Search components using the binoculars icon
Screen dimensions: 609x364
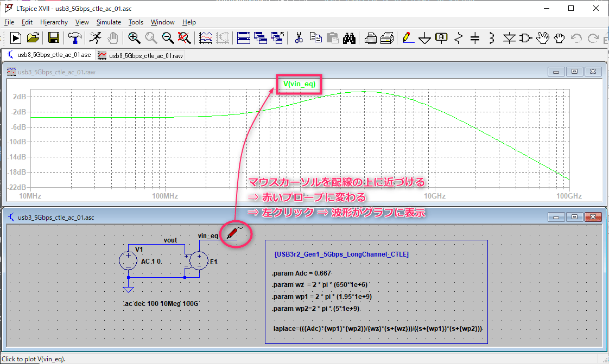tap(350, 38)
